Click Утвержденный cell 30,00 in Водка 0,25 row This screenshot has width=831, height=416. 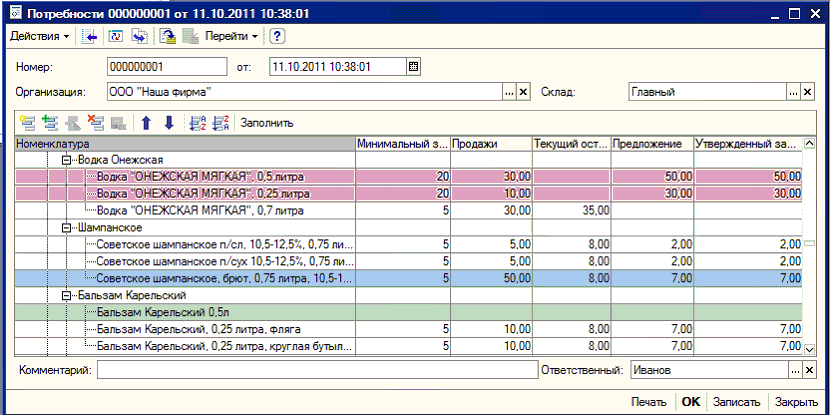click(748, 194)
